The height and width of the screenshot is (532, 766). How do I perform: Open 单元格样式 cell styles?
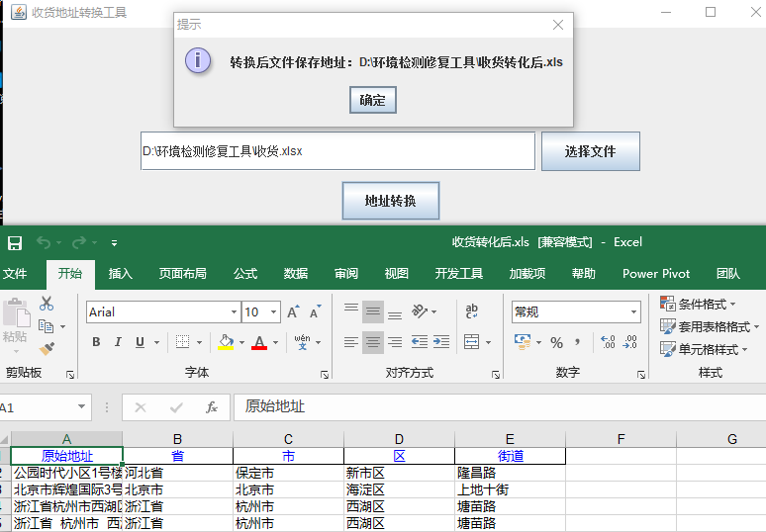tap(704, 349)
